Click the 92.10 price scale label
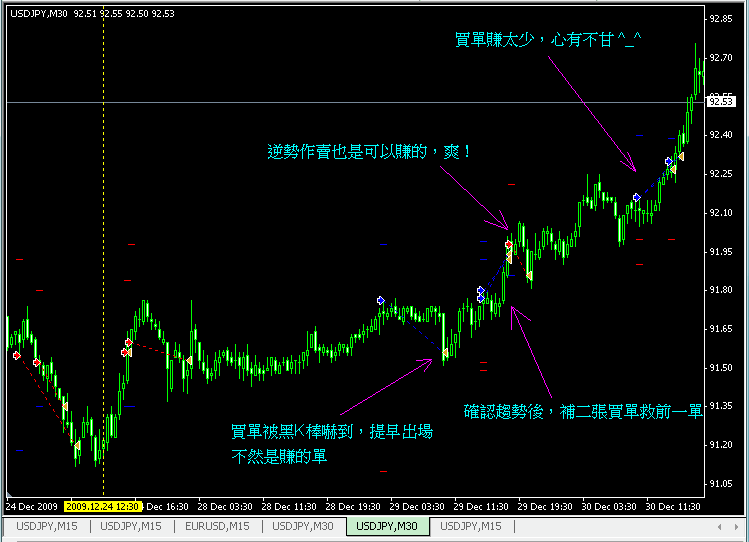 click(x=721, y=213)
